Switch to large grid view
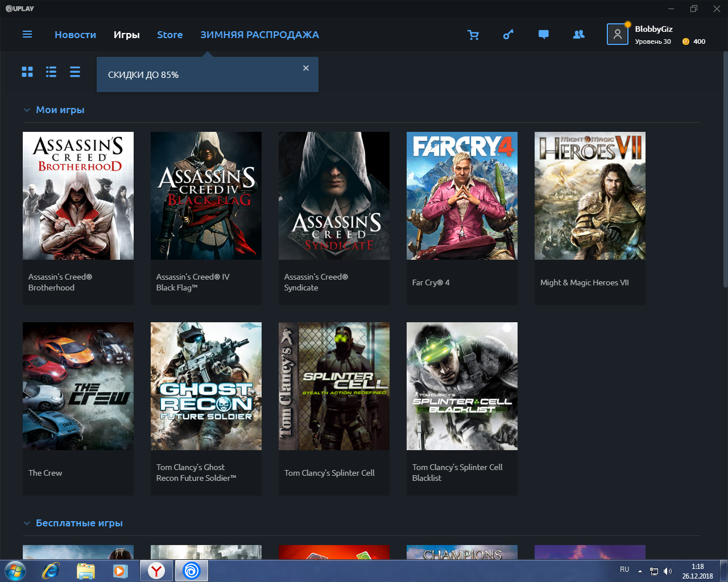Viewport: 728px width, 582px height. point(27,72)
